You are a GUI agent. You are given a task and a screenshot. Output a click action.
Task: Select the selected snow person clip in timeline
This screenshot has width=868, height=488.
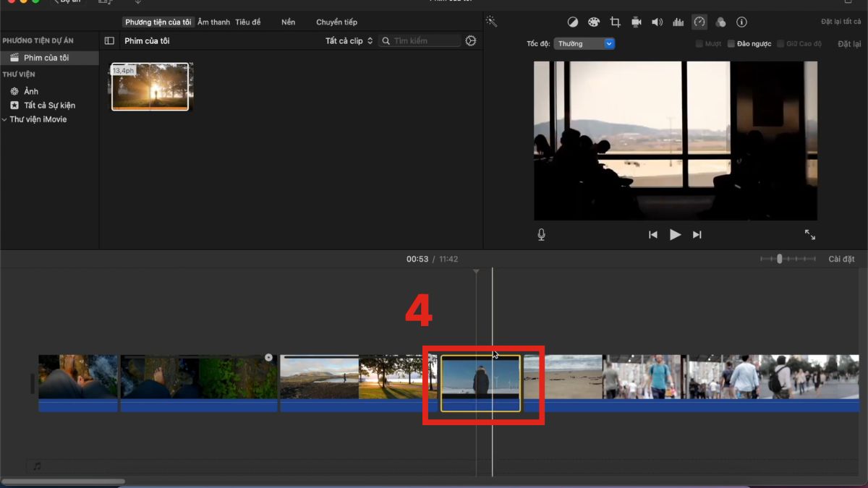[x=480, y=383]
